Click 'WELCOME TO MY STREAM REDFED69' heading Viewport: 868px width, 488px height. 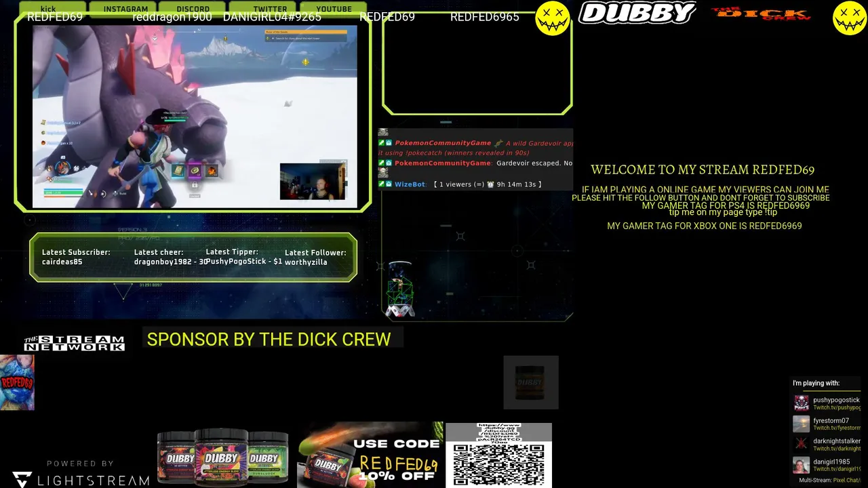click(x=703, y=170)
